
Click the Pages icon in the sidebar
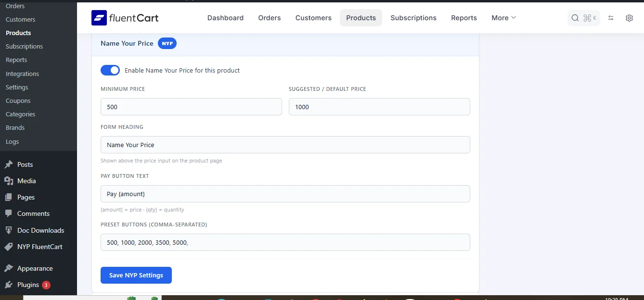click(9, 197)
